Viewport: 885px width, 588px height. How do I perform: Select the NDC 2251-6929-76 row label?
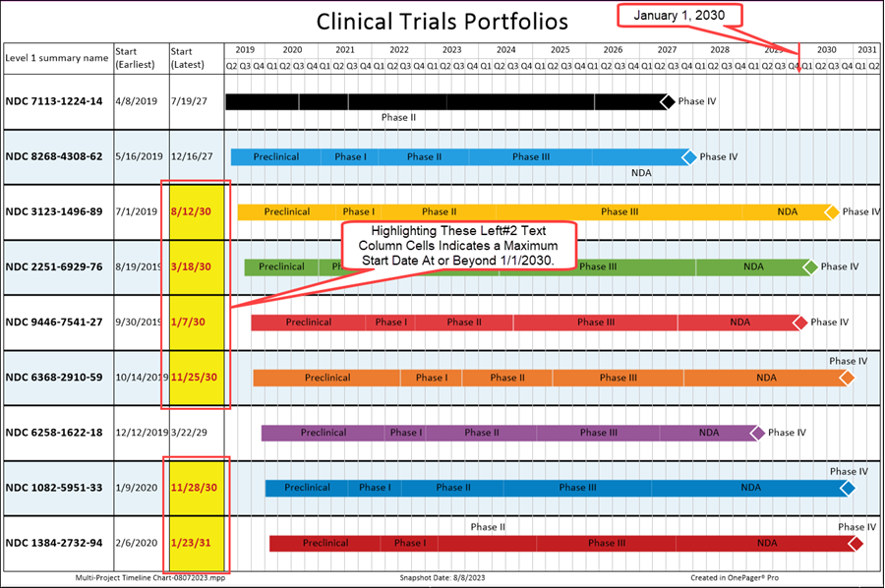(54, 266)
